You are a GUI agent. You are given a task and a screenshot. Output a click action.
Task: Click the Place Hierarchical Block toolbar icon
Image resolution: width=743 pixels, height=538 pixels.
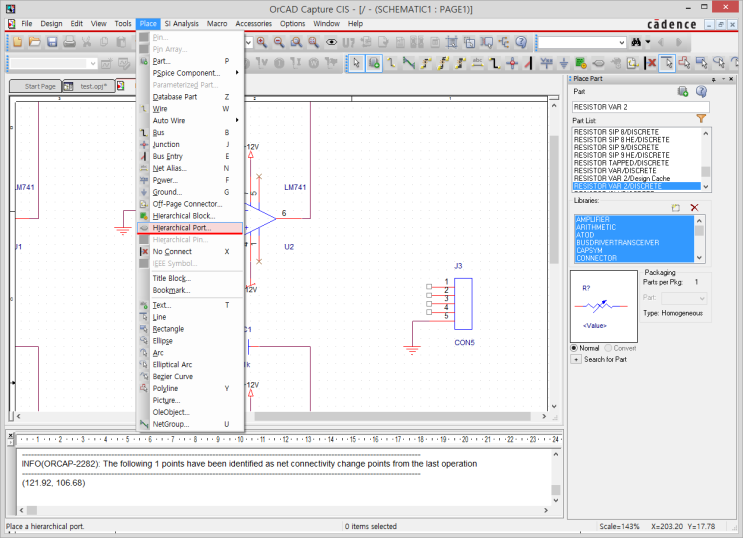point(581,63)
